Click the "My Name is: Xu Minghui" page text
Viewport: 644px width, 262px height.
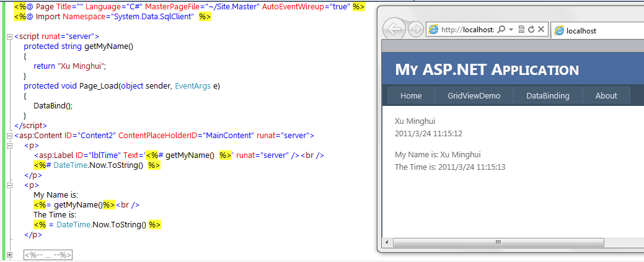[438, 155]
